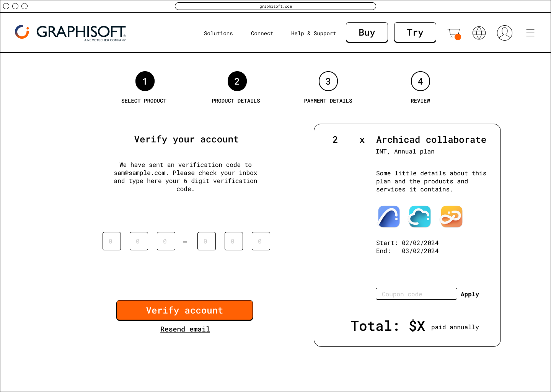Open the Help & Support menu
The height and width of the screenshot is (392, 551).
coord(313,33)
